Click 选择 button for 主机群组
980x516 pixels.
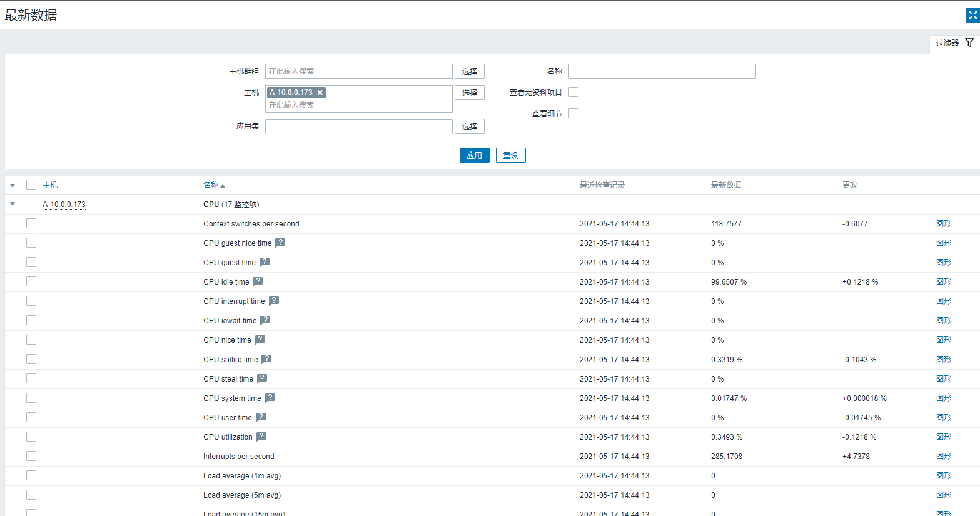point(470,71)
